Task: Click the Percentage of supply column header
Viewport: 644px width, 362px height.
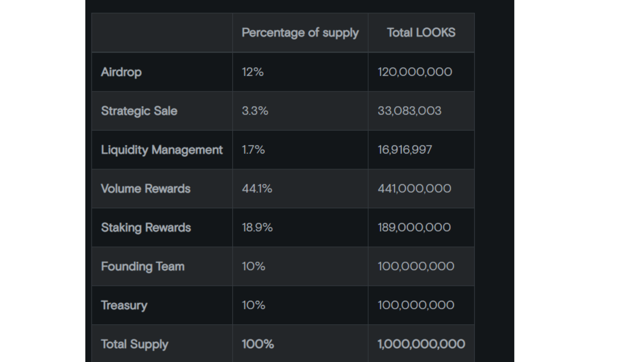Action: click(x=300, y=33)
